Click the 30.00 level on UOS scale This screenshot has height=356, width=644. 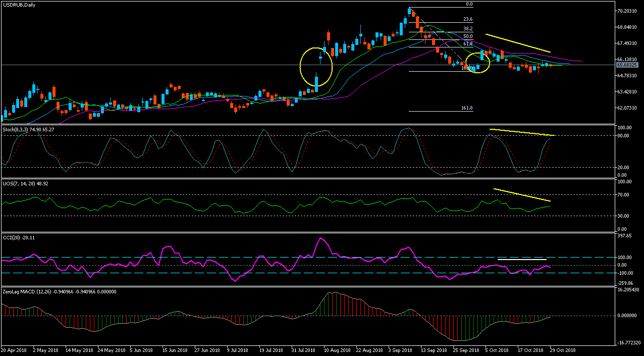click(x=623, y=216)
